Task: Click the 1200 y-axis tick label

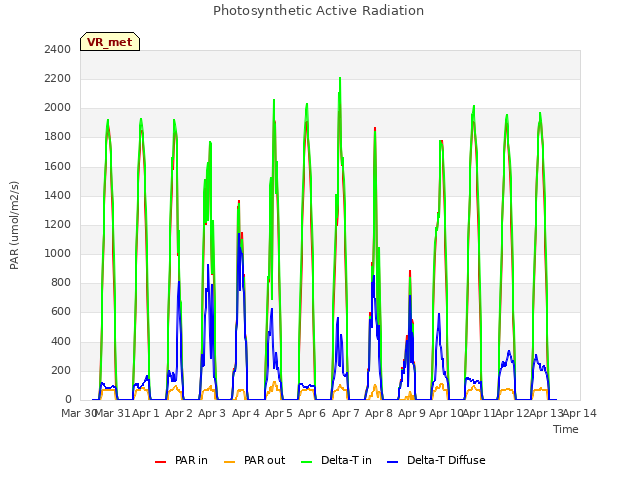Action: pyautogui.click(x=58, y=224)
